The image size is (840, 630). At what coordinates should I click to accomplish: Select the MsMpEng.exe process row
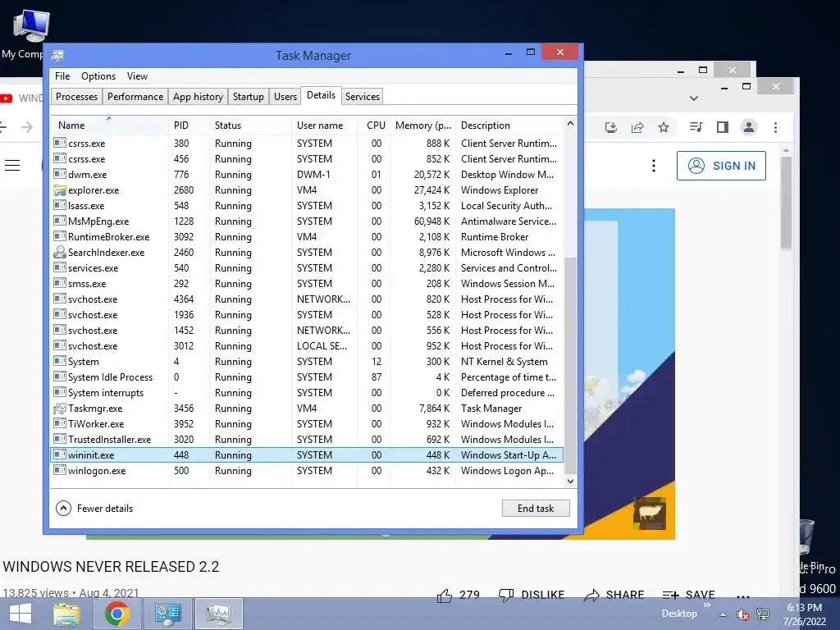pos(307,221)
